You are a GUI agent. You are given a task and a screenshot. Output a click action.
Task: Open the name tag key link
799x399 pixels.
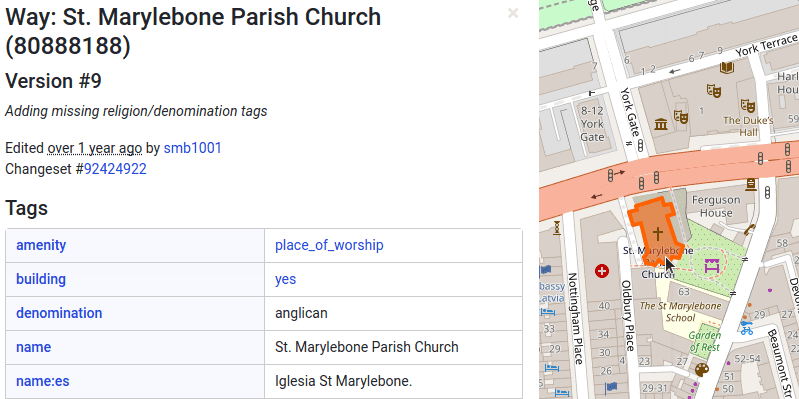tap(34, 347)
